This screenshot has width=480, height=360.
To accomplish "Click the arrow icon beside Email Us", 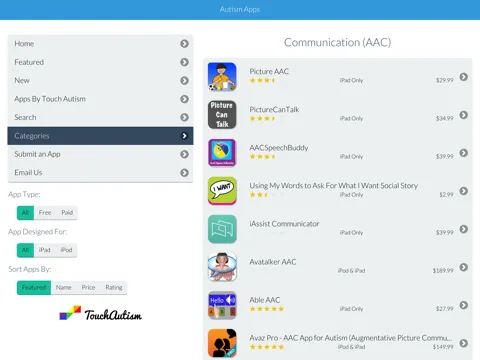I will (x=184, y=173).
